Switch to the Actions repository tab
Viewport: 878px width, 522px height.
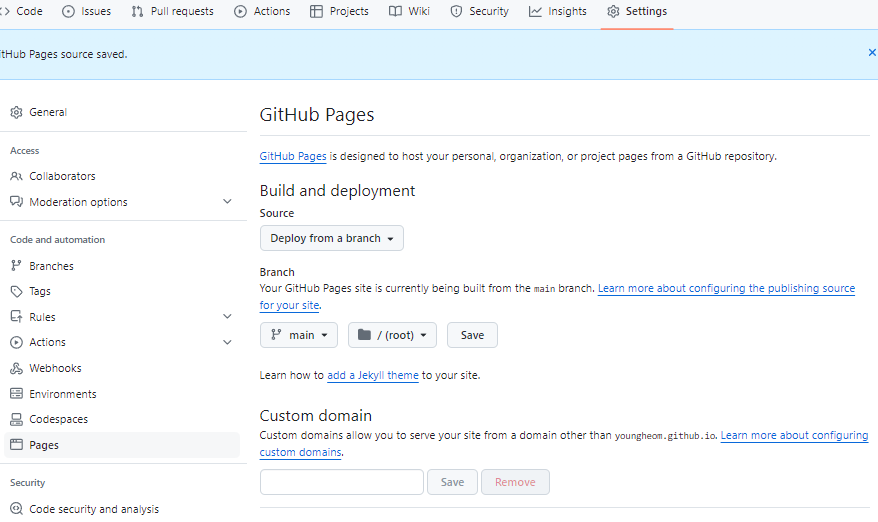tap(262, 11)
